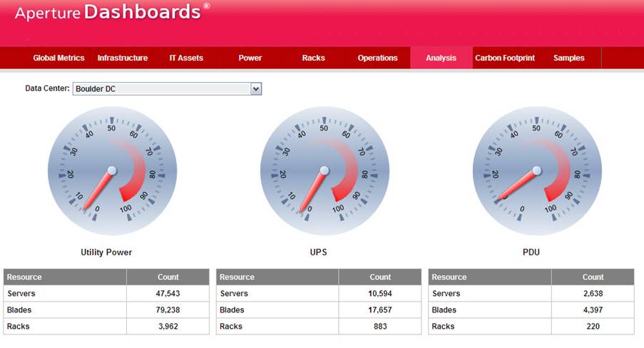View the Samples tab
The image size is (644, 348).
[x=568, y=58]
